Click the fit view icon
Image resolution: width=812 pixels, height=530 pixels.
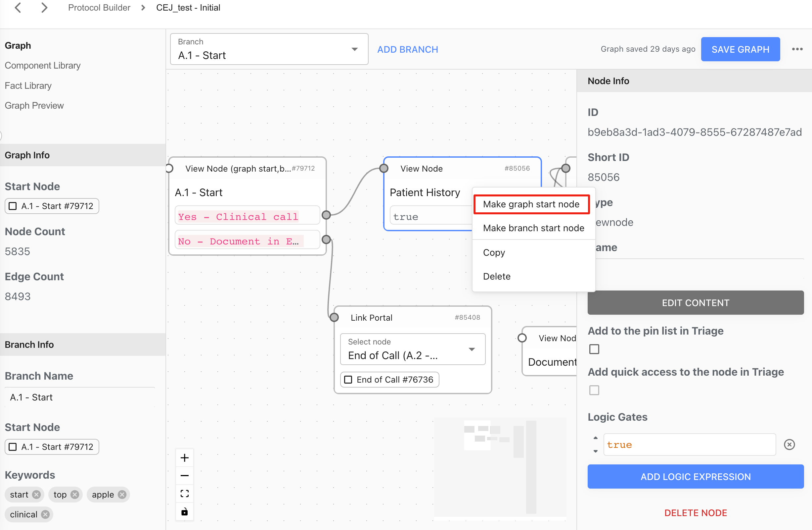(x=185, y=494)
